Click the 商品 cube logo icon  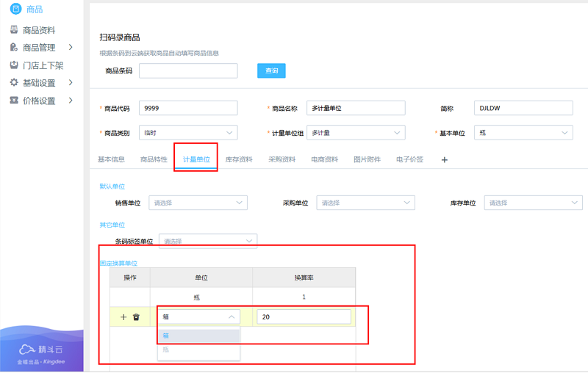[15, 9]
